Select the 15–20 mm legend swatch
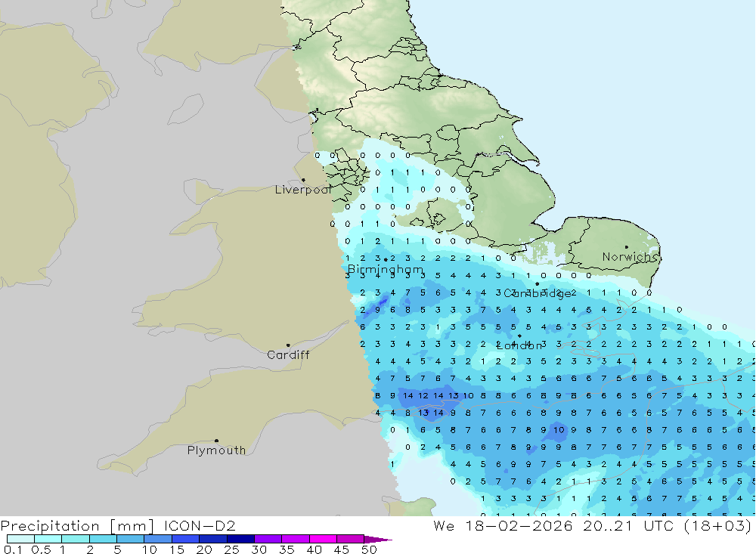 coord(186,539)
